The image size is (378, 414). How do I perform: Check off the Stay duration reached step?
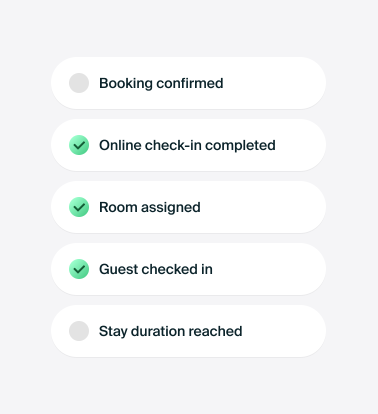(79, 331)
